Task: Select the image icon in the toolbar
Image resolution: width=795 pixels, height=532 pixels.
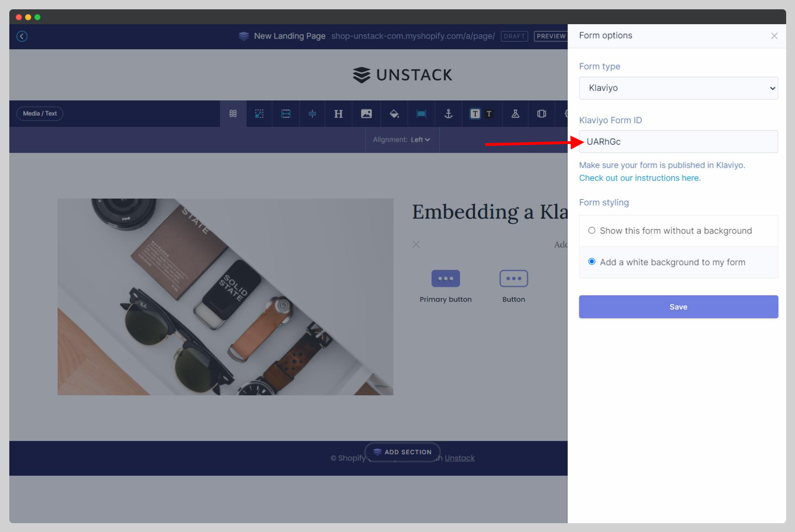Action: 366,113
